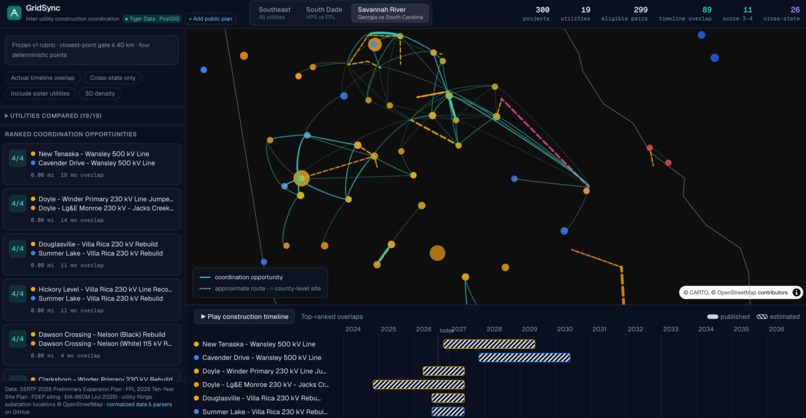Click Frozen v1 rubric description box
Viewport: 806px width, 418px height.
coord(91,50)
